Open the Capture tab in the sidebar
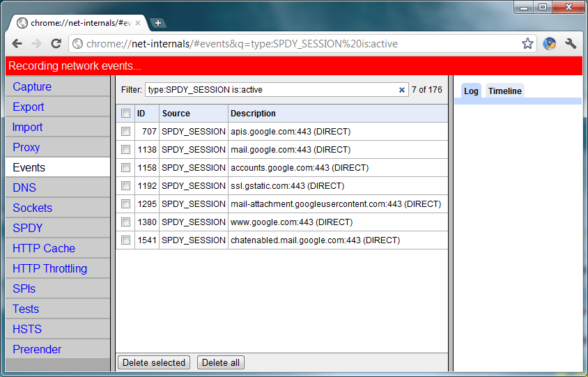This screenshot has height=377, width=588. pyautogui.click(x=58, y=86)
